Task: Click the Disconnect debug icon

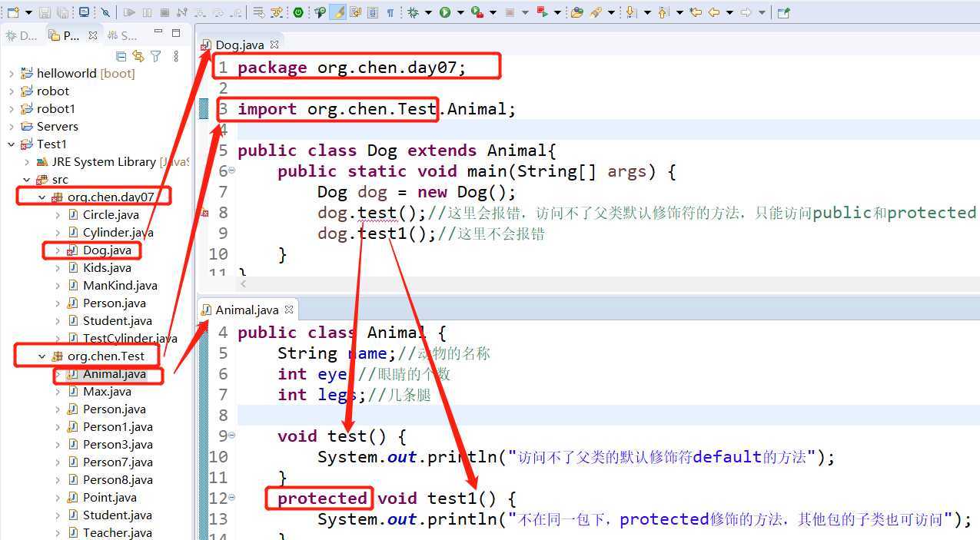Action: (x=181, y=12)
